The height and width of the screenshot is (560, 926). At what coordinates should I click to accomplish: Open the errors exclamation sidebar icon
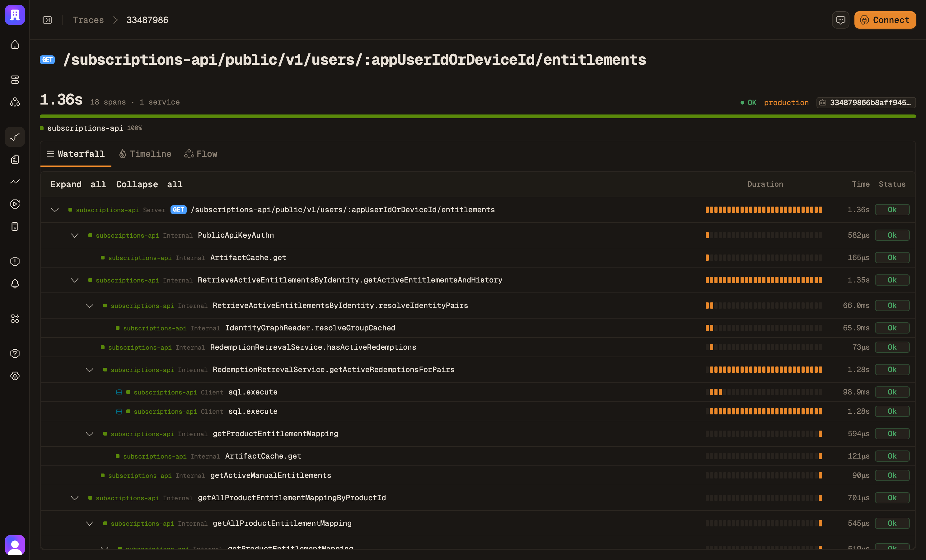tap(15, 261)
